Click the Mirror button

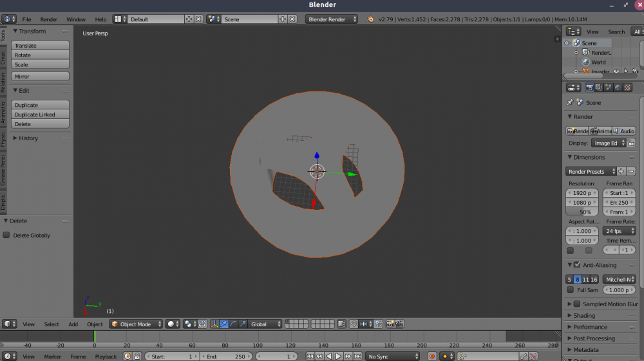40,77
